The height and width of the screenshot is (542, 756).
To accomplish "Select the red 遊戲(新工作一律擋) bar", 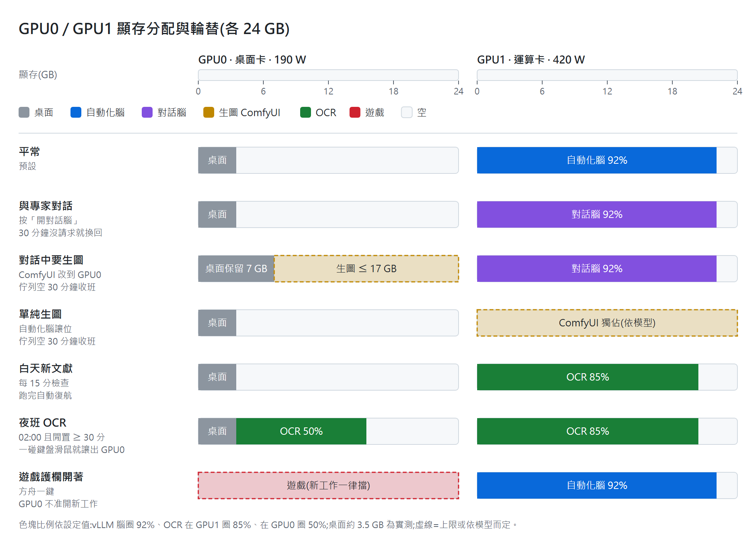I will click(x=328, y=485).
